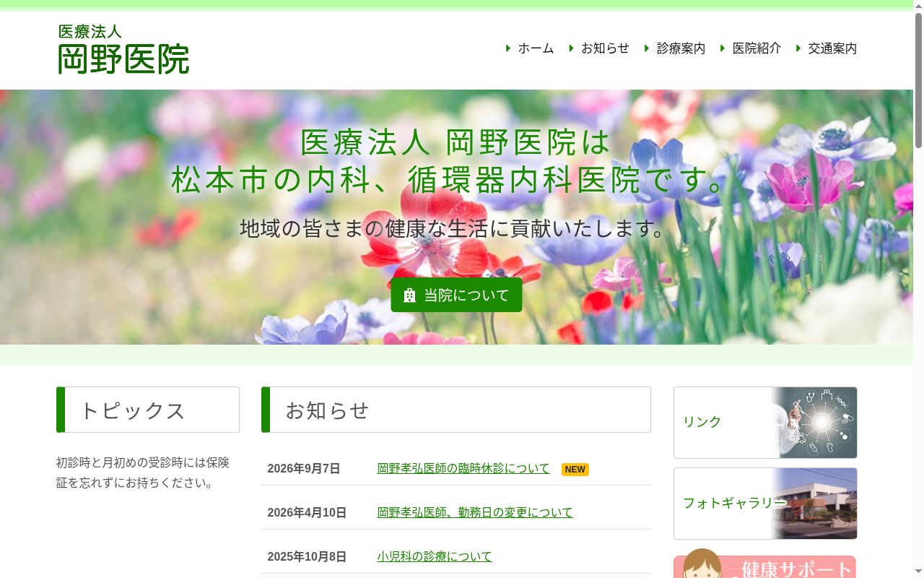The image size is (924, 578).
Task: Select 医院紹介 in the navigation
Action: (757, 48)
